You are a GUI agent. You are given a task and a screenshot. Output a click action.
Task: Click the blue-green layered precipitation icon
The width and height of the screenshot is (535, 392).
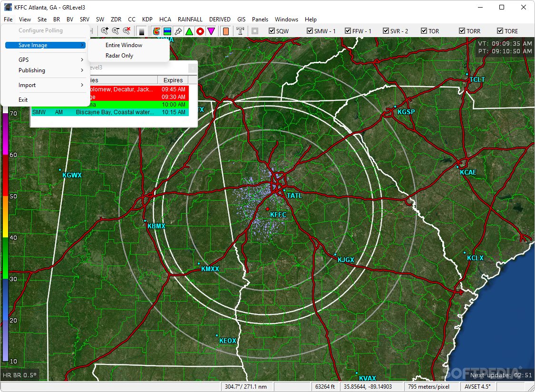tap(167, 31)
